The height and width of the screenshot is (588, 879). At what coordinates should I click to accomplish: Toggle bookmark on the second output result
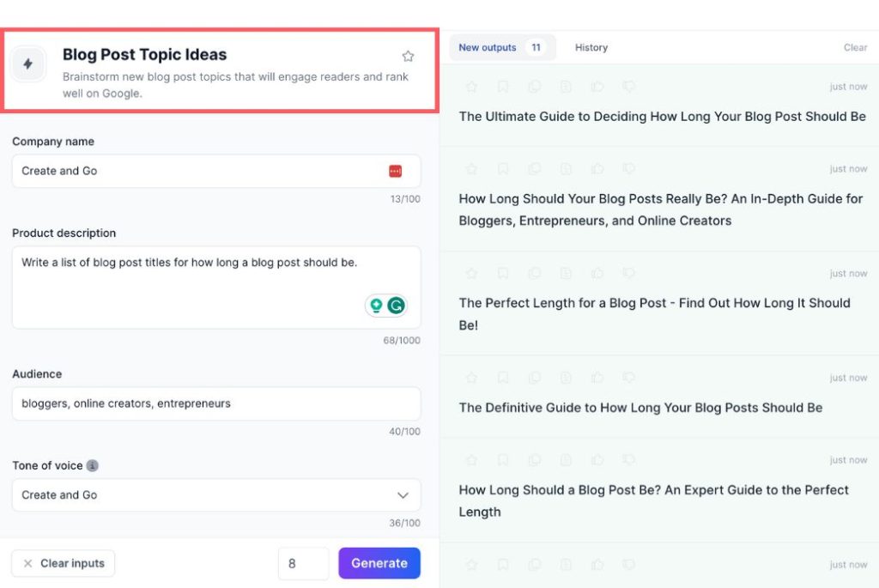503,168
